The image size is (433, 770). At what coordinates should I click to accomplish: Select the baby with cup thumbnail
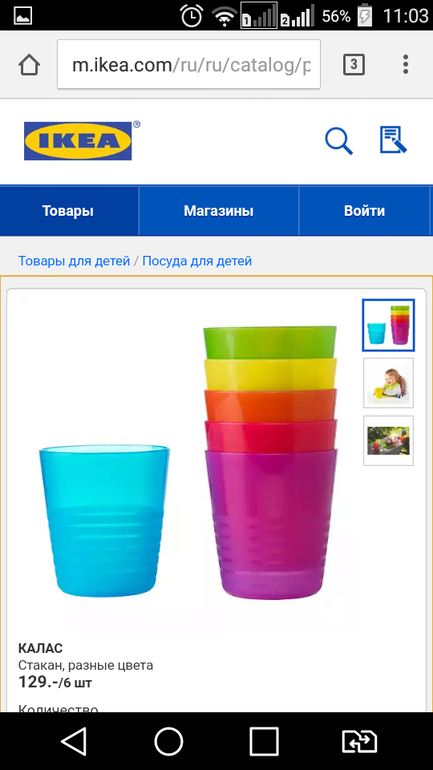(x=388, y=383)
